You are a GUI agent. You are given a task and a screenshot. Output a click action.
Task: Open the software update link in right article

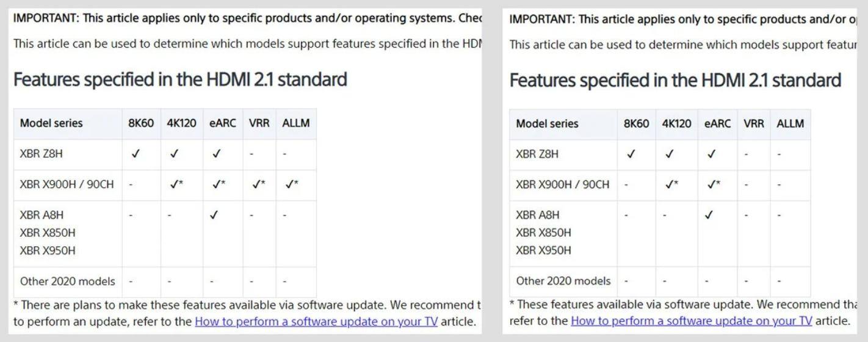point(691,321)
